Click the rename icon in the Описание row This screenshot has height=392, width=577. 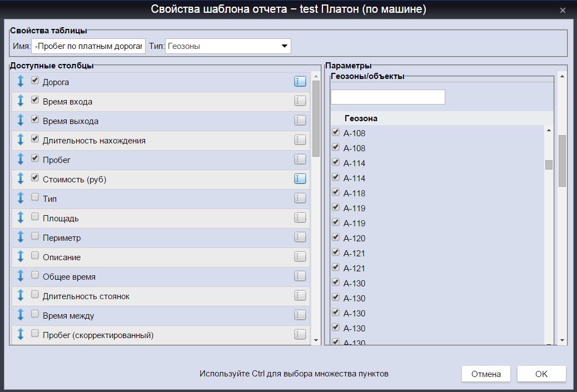pyautogui.click(x=300, y=257)
